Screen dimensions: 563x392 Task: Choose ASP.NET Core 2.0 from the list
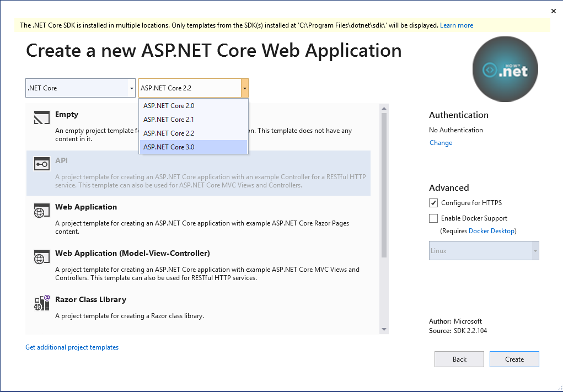(193, 105)
